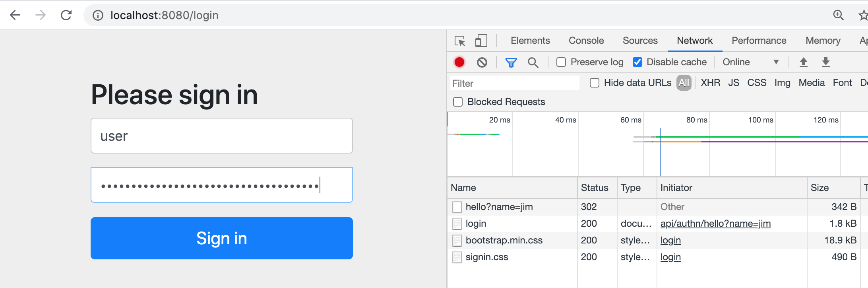Switch to the Elements tab
This screenshot has width=868, height=288.
[x=530, y=41]
